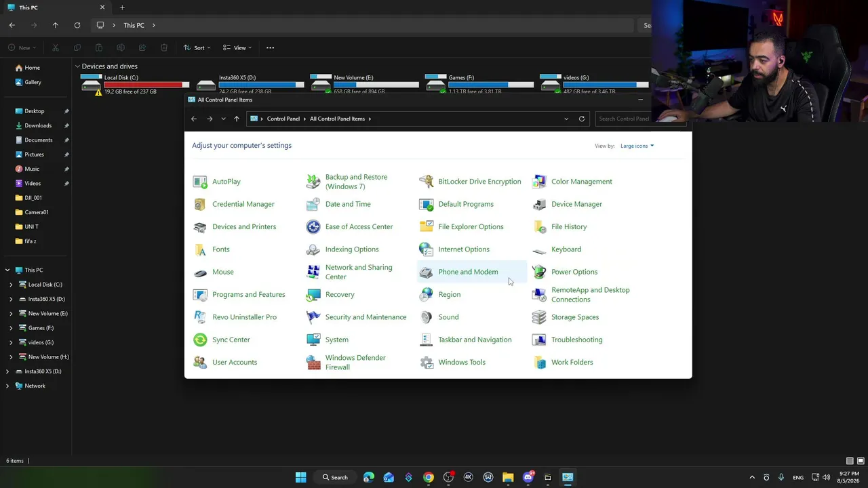Add a new tab in File Explorer
868x488 pixels.
(x=122, y=7)
